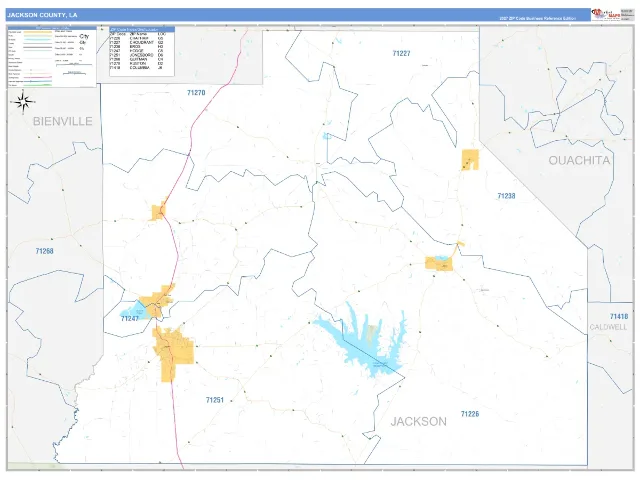Click the JACKSON county name
Image resolution: width=640 pixels, height=480 pixels.
(x=418, y=421)
